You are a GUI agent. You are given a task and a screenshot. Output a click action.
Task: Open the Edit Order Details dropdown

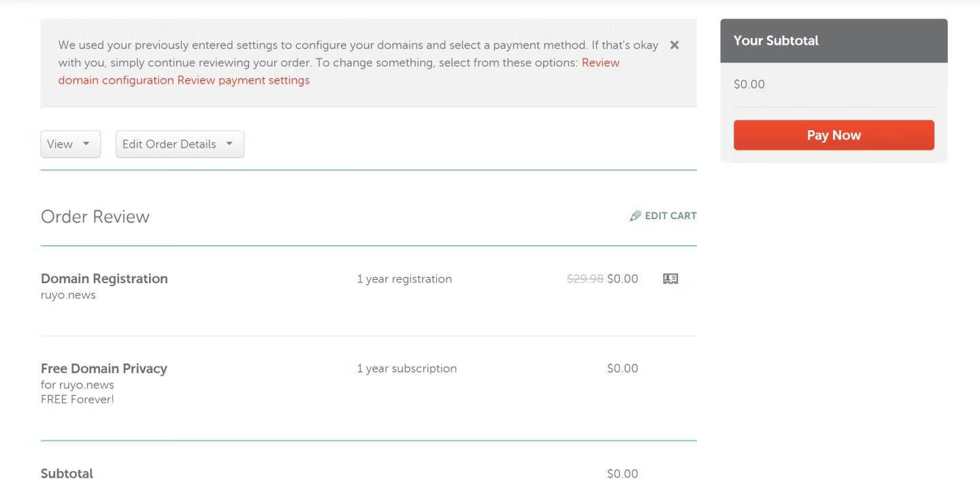(180, 144)
